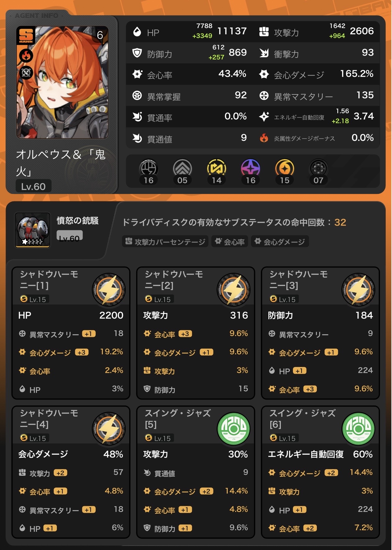Open the シャドウハーモニー[1] disc icon

click(109, 290)
